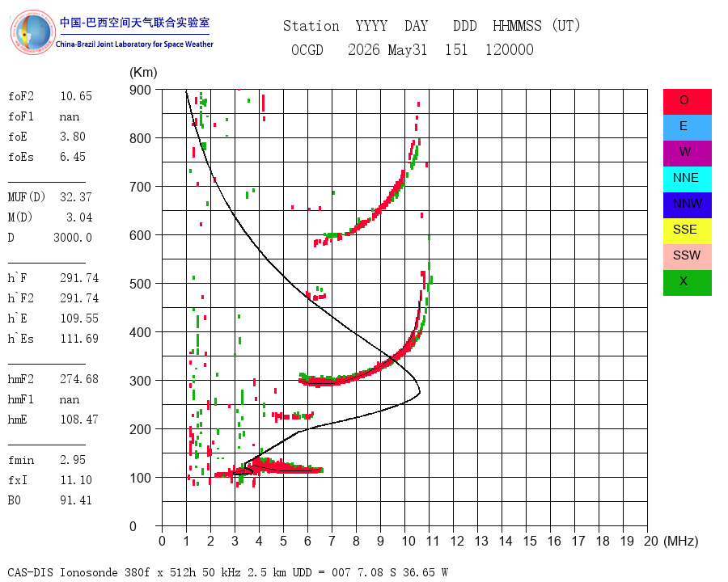This screenshot has height=582, width=728.
Task: Select the pink SSW legend swatch
Action: pyautogui.click(x=687, y=257)
